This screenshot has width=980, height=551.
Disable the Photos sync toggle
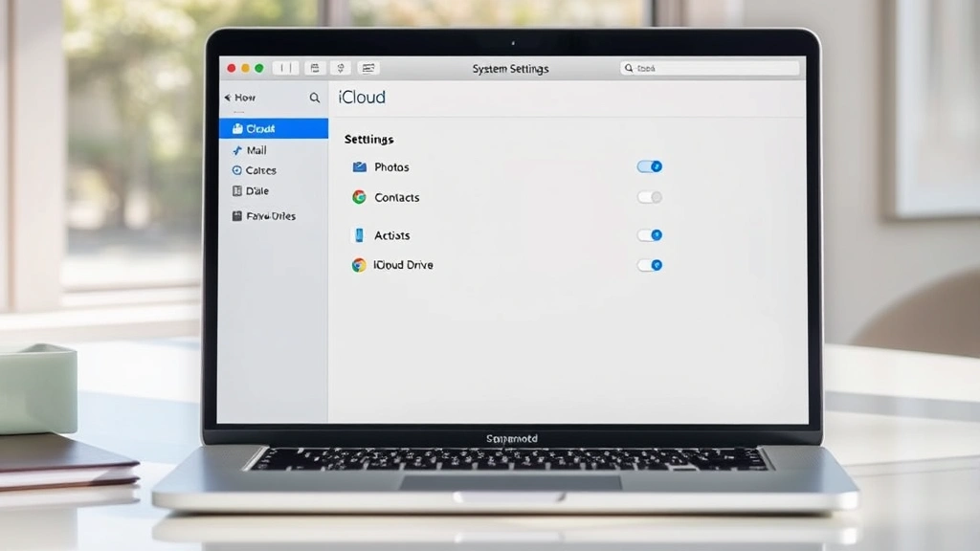pos(650,165)
